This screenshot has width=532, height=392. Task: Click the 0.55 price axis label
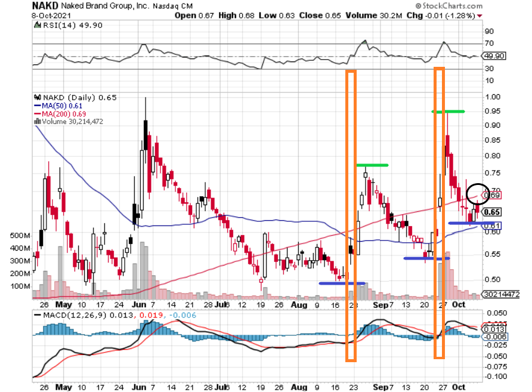click(x=492, y=254)
